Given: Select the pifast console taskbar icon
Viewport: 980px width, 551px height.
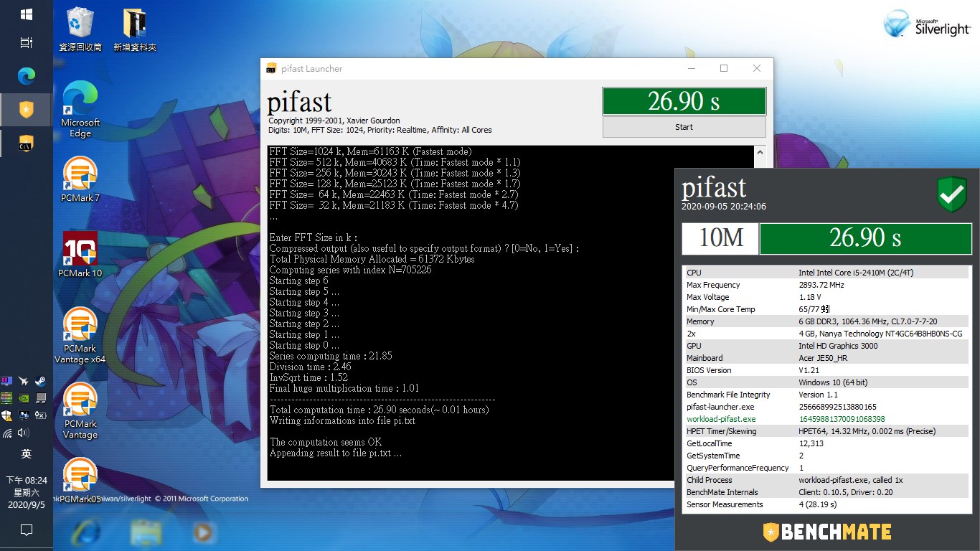Looking at the screenshot, I should pyautogui.click(x=26, y=143).
